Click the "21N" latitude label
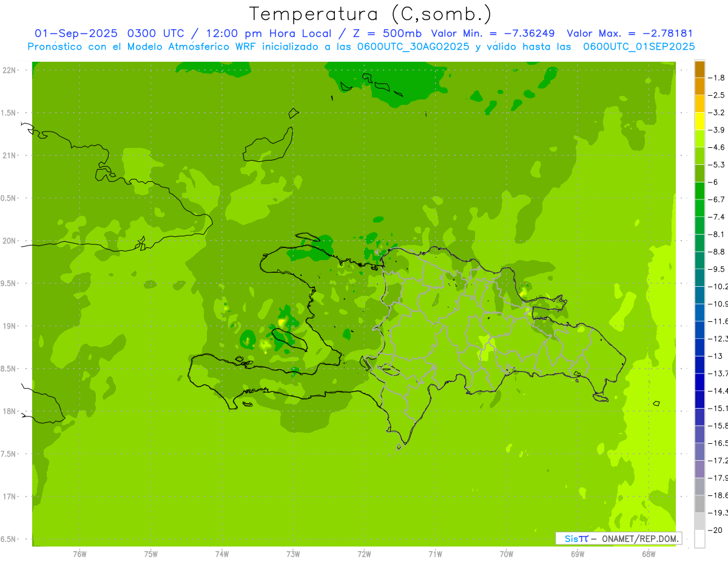Viewport: 728px width, 562px height. pyautogui.click(x=8, y=156)
